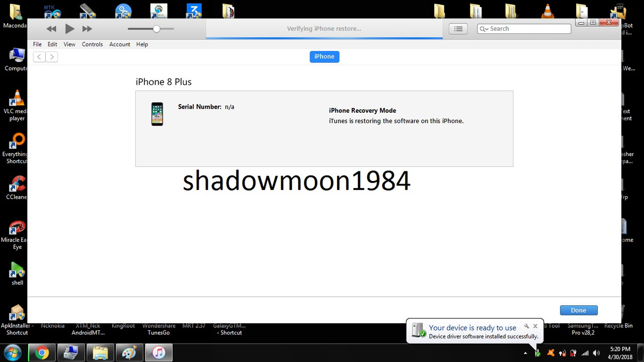Click 'iTunes is restoring the software' message
This screenshot has width=644, height=362.
[396, 121]
